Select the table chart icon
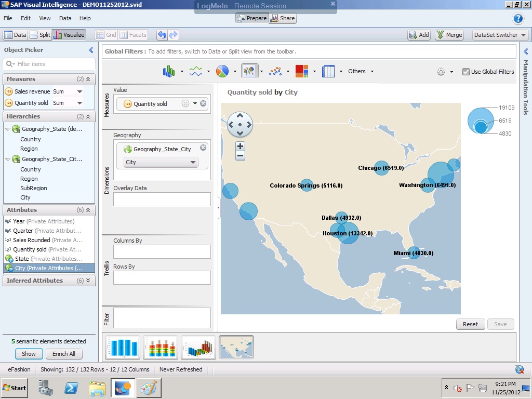 point(328,71)
